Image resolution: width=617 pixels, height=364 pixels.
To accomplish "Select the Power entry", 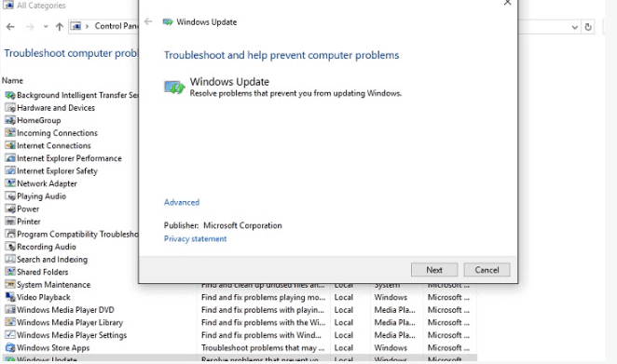I will point(28,209).
